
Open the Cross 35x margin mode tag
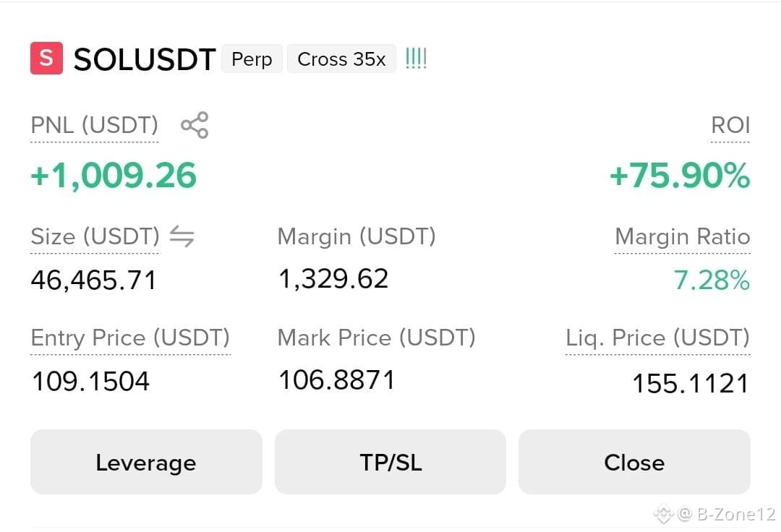coord(341,59)
